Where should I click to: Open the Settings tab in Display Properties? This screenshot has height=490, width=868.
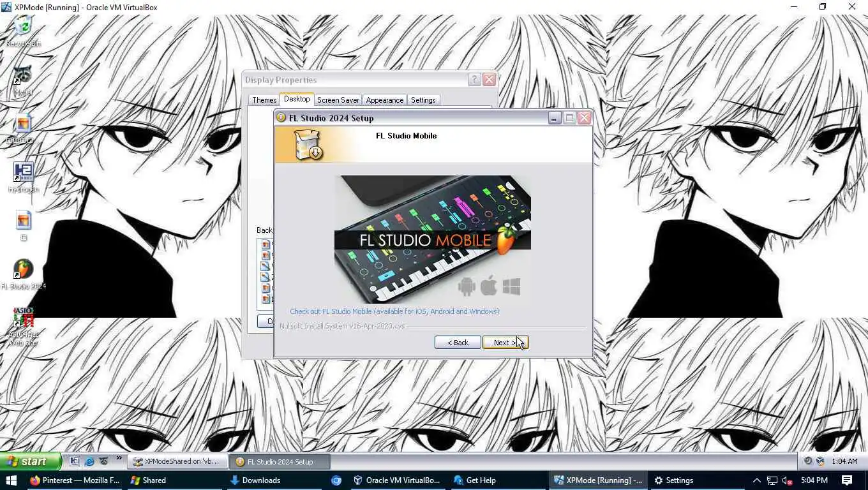(423, 100)
